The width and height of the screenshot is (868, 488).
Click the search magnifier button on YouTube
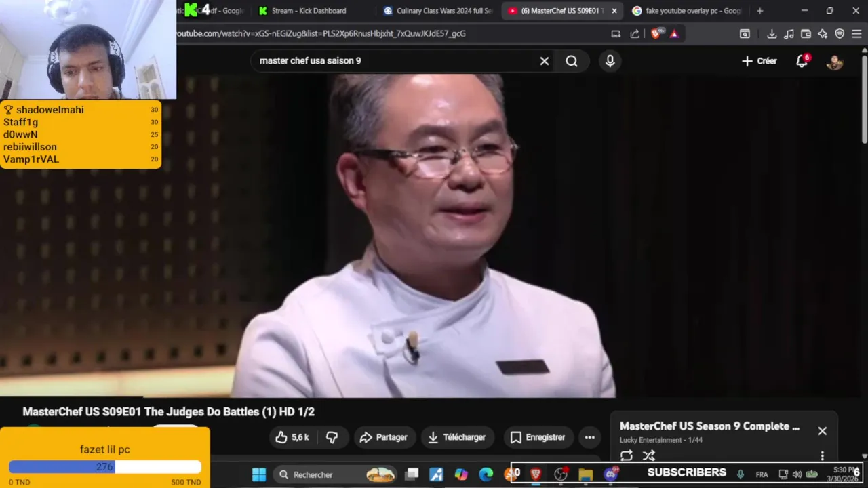click(572, 61)
